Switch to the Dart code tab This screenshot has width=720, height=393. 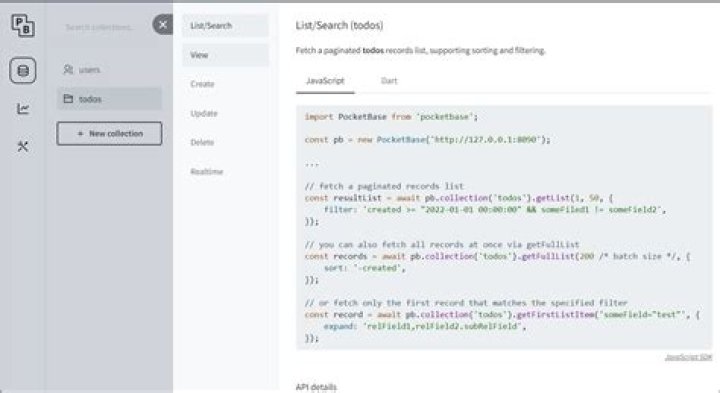click(x=389, y=81)
